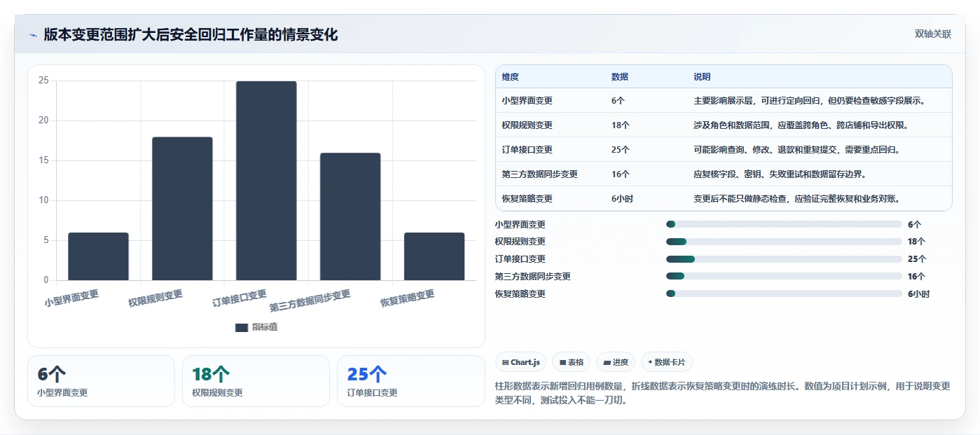980x435 pixels.
Task: Click description starting 可能影响查询
Action: click(796, 150)
